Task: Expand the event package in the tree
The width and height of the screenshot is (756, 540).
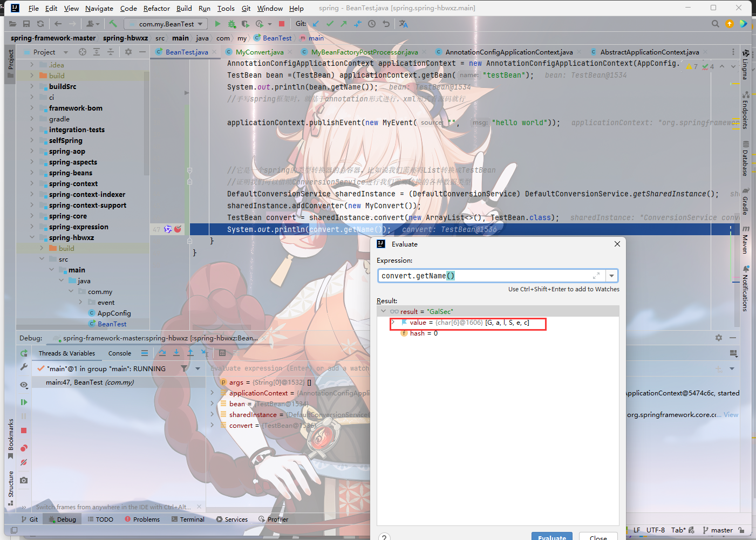Action: (80, 302)
